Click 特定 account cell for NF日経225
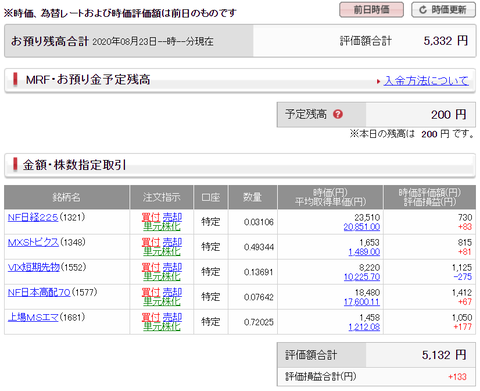The height and width of the screenshot is (391, 480). pos(211,222)
